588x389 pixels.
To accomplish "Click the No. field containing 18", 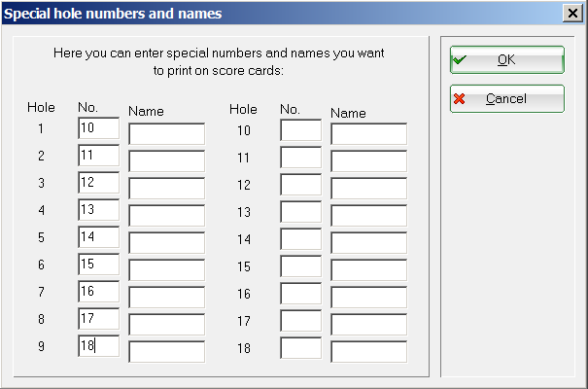I will pyautogui.click(x=98, y=347).
